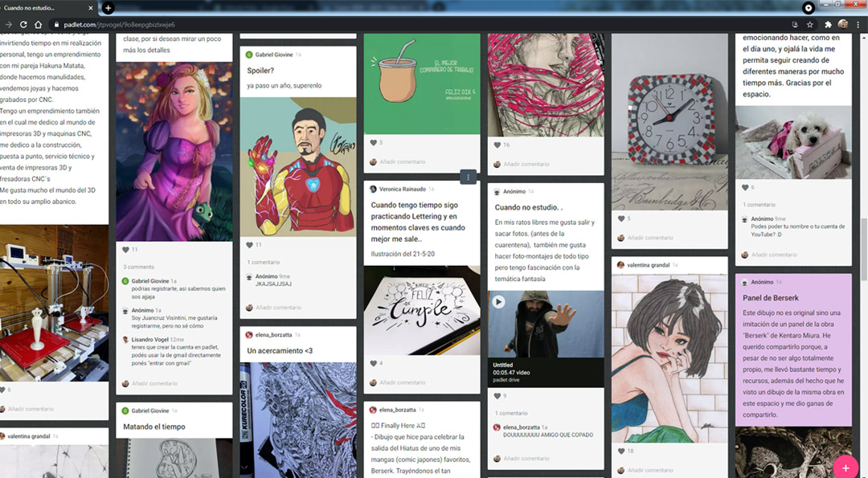Reload the padlet page
The height and width of the screenshot is (478, 868).
point(23,24)
